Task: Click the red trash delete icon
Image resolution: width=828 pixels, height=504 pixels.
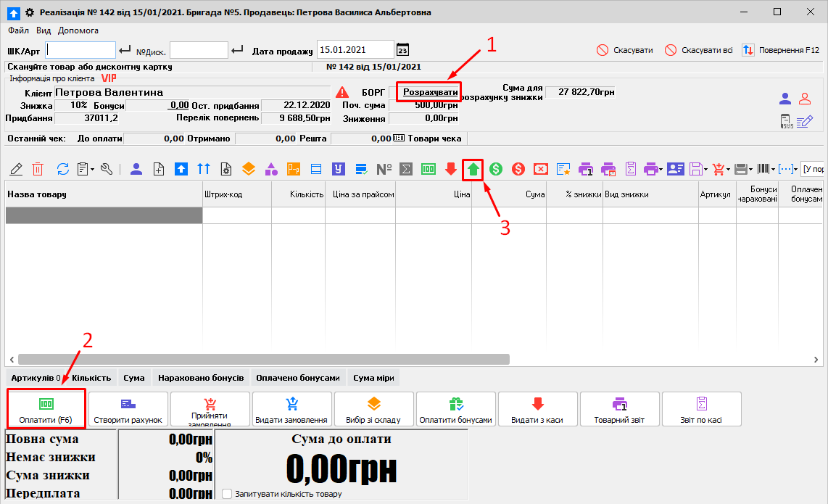Action: pos(38,169)
